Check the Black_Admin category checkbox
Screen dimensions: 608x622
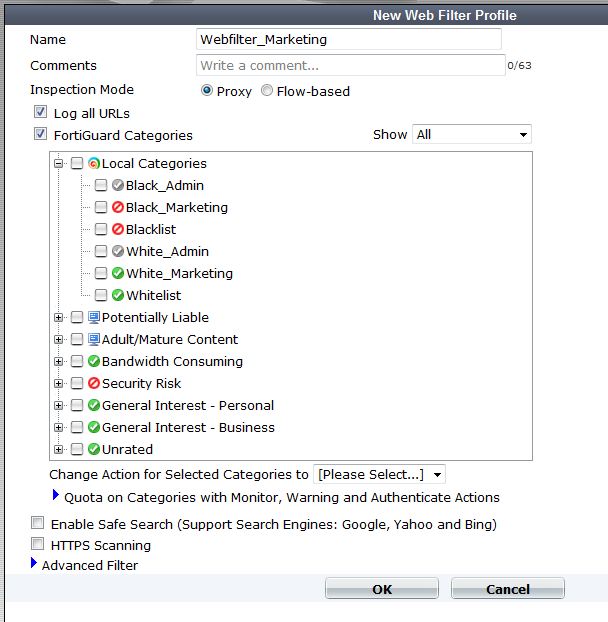click(101, 185)
